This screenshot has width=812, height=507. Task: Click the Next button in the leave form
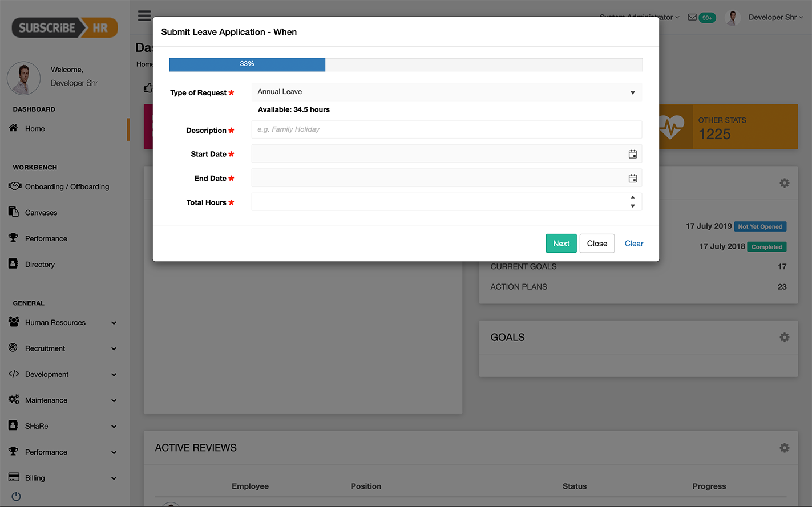(x=561, y=243)
